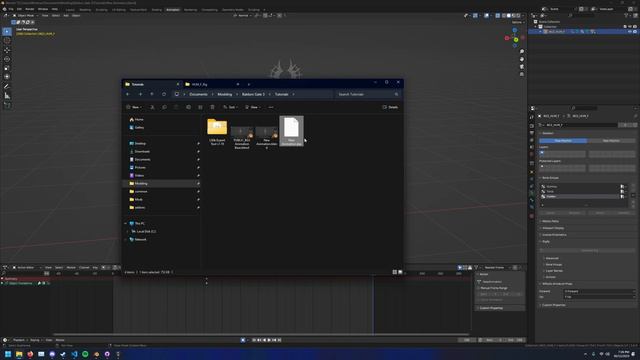Switch to the Animation workspace tab
This screenshot has height=360, width=640.
pyautogui.click(x=173, y=9)
